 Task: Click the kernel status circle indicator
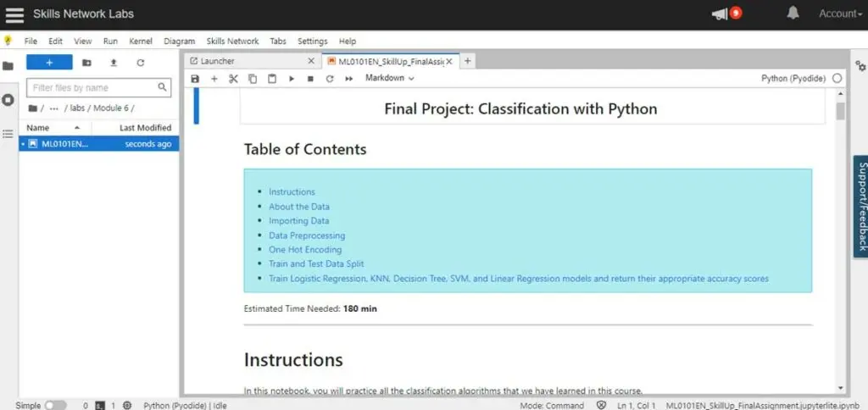click(x=837, y=79)
